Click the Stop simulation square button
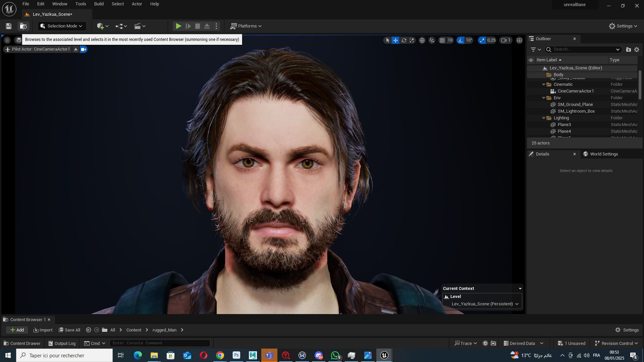The image size is (644, 362). point(198,26)
